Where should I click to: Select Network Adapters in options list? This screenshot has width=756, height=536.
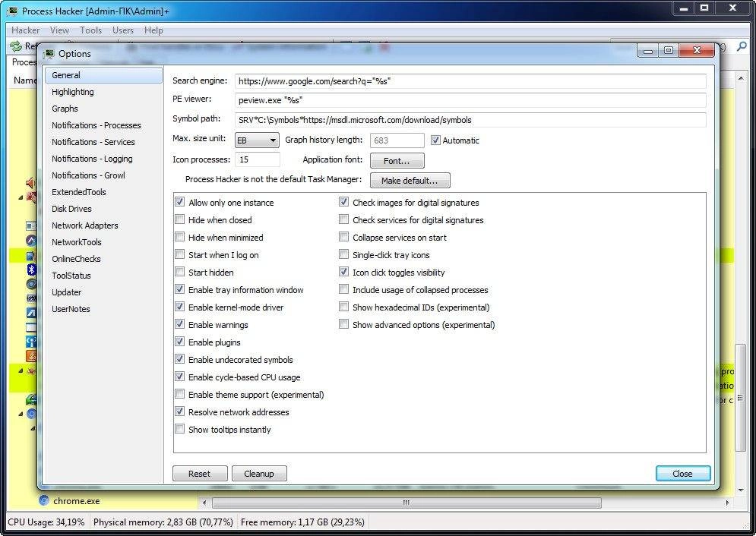tap(85, 225)
